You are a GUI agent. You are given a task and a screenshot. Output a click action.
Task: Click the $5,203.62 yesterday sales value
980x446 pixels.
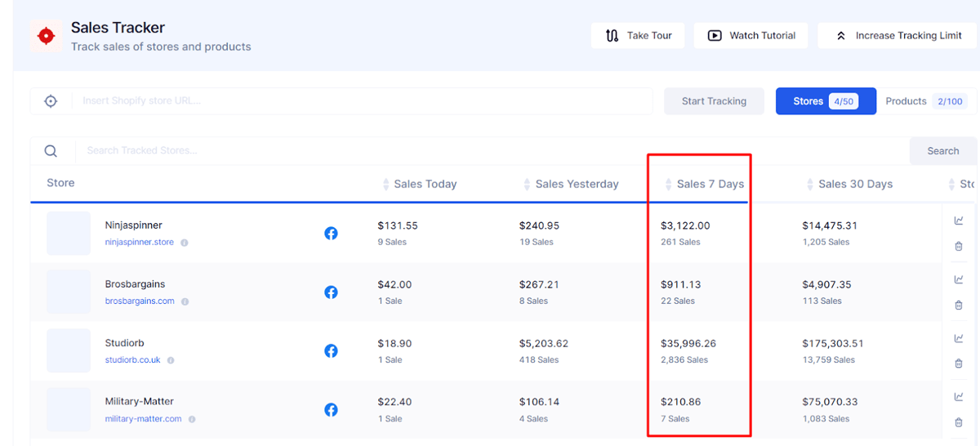pos(544,343)
